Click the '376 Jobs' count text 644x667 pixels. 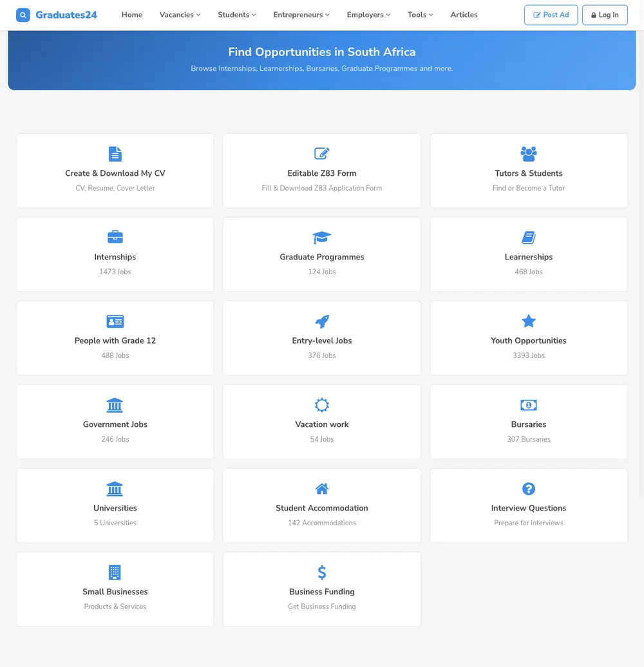(321, 355)
